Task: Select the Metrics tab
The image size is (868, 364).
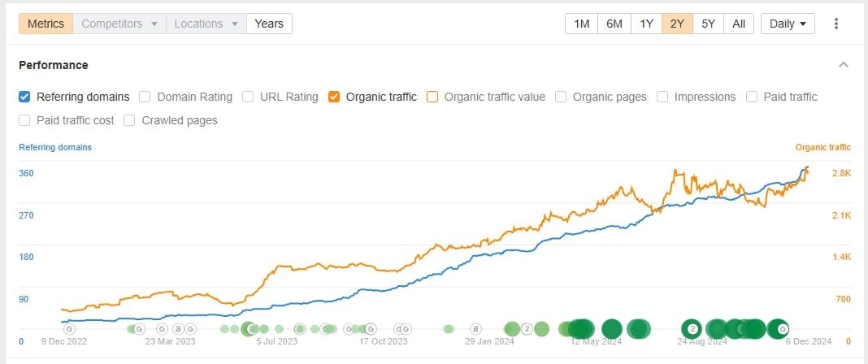Action: tap(46, 24)
